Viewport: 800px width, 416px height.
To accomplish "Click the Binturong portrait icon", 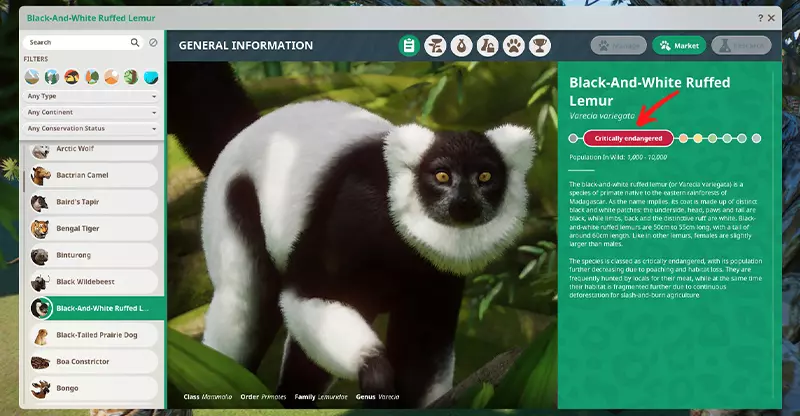I will (x=40, y=255).
